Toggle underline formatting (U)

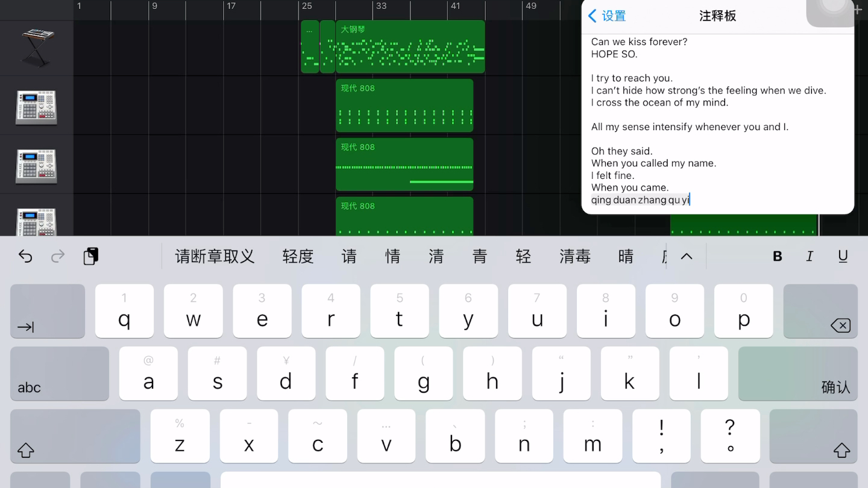coord(843,257)
